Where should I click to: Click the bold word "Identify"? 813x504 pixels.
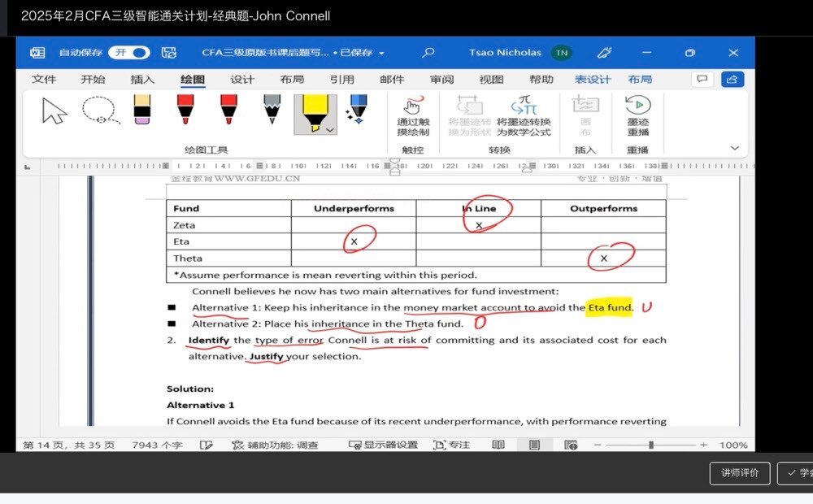click(208, 340)
